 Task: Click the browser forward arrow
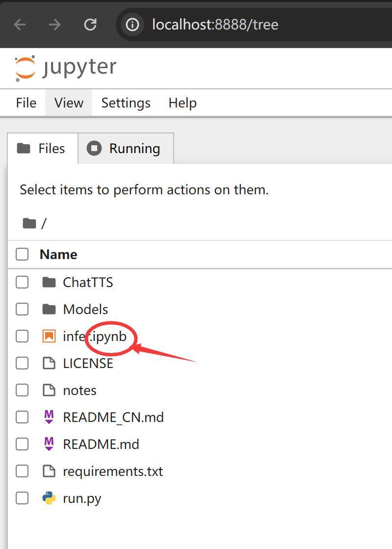pyautogui.click(x=54, y=25)
